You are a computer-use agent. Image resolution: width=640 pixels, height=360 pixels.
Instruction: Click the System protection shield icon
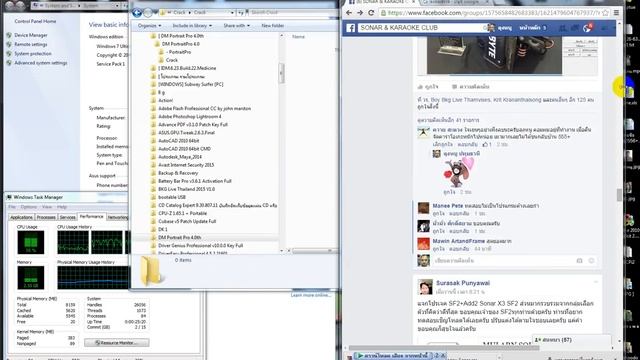pos(9,54)
